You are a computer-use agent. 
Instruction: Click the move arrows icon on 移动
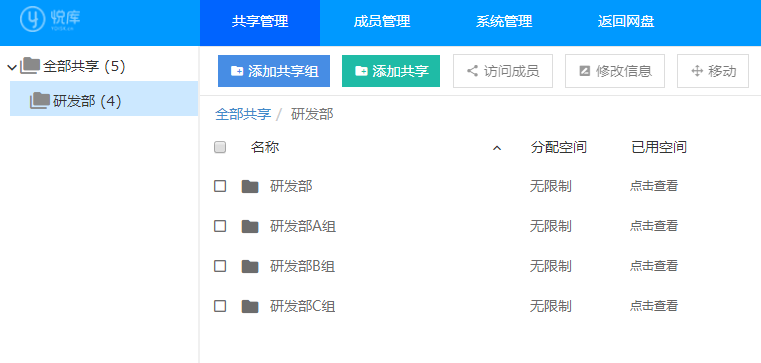697,71
